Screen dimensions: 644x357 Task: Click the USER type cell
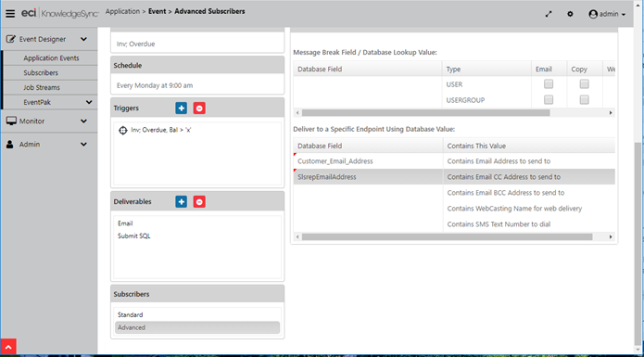486,84
